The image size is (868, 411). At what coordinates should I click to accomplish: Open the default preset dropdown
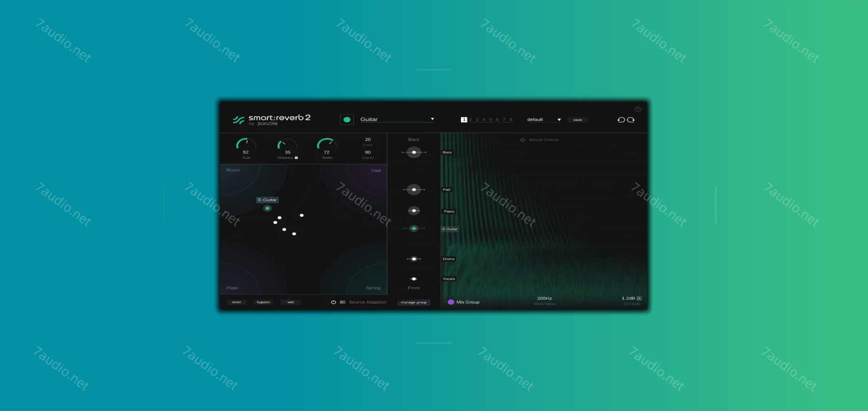point(544,120)
